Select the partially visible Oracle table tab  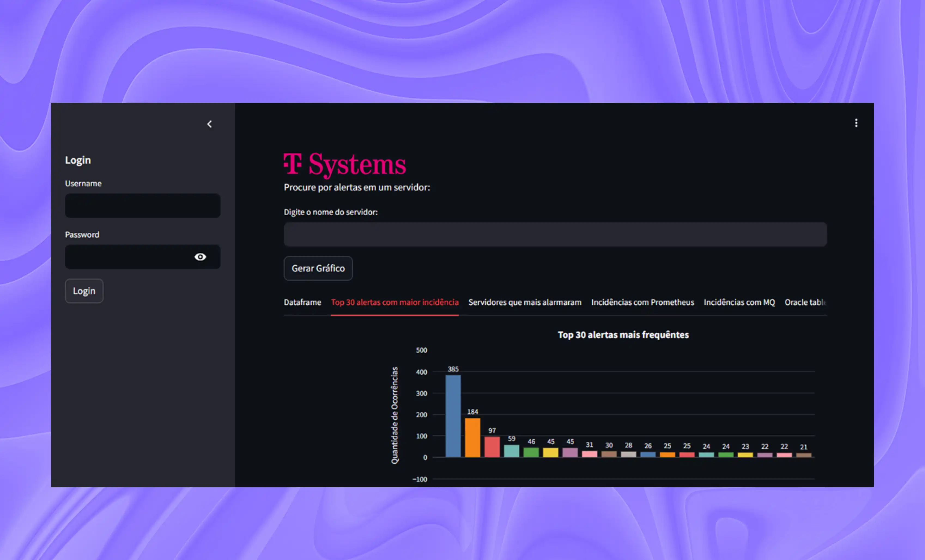pyautogui.click(x=805, y=302)
